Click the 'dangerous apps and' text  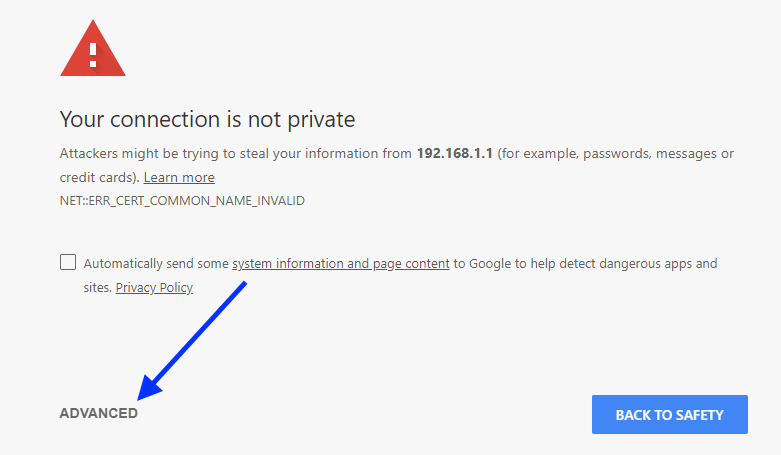668,264
